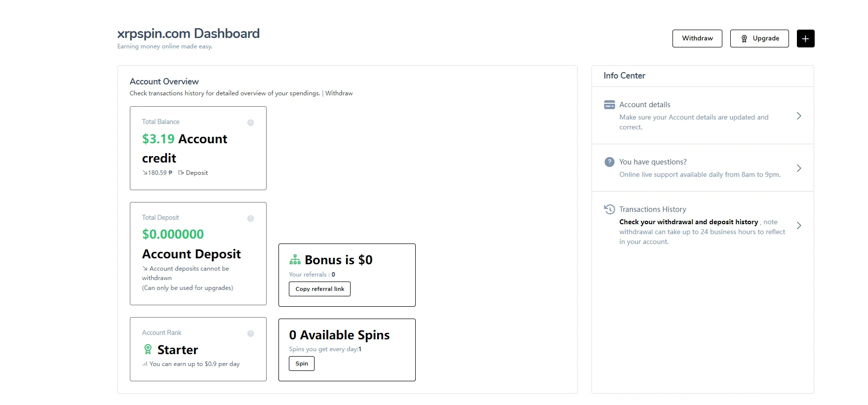Screen dimensions: 868x405
Task: Click the Starter rank label
Action: 177,350
